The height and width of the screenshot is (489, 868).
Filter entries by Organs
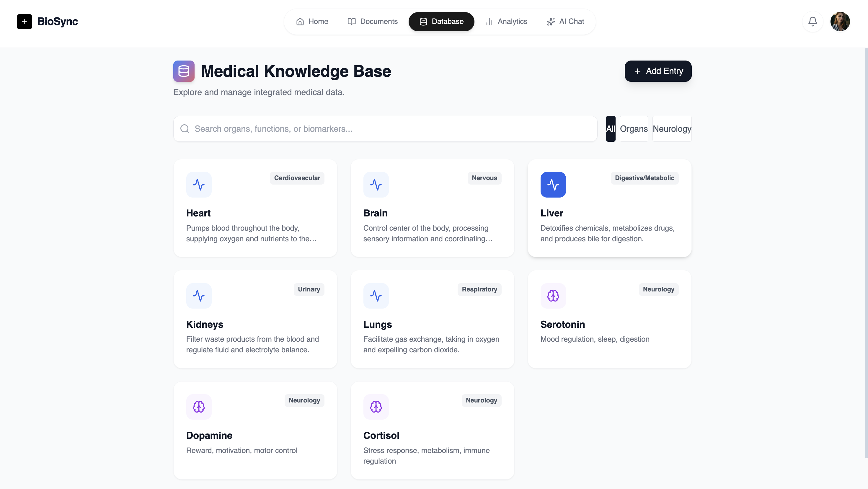(x=634, y=129)
